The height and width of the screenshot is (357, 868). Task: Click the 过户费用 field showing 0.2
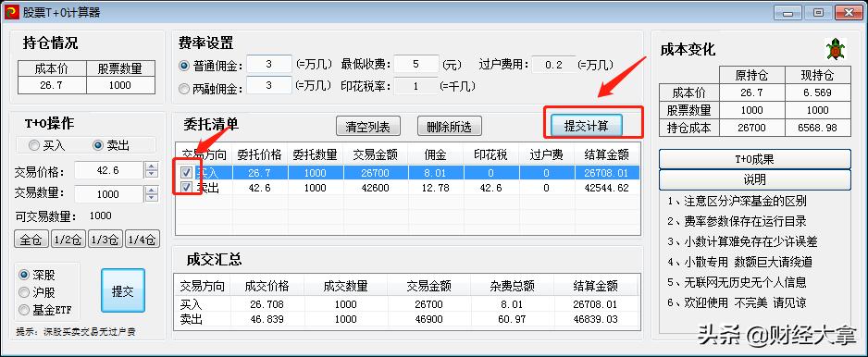(553, 65)
